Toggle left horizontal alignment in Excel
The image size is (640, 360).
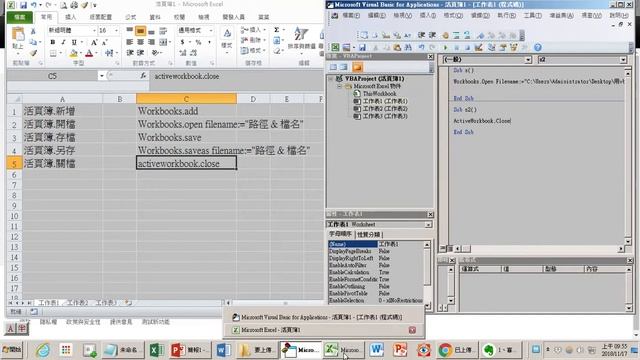130,42
